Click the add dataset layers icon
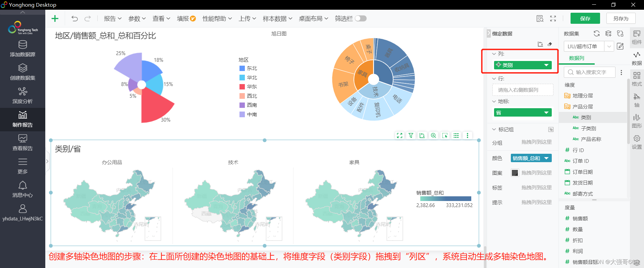Viewport: 644px width, 268px height. click(x=608, y=33)
